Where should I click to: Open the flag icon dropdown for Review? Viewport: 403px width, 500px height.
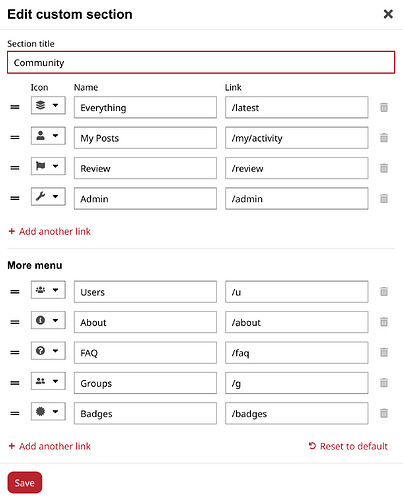click(48, 166)
